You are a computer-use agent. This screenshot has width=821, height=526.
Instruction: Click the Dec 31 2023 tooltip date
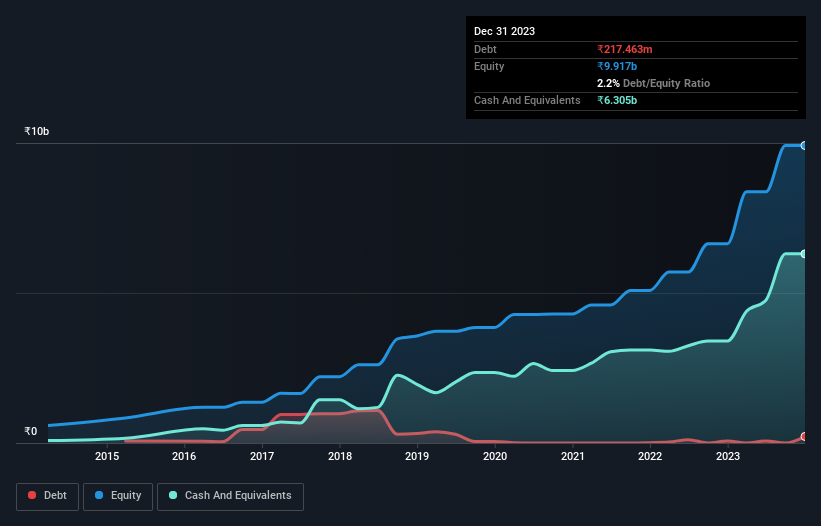click(504, 31)
